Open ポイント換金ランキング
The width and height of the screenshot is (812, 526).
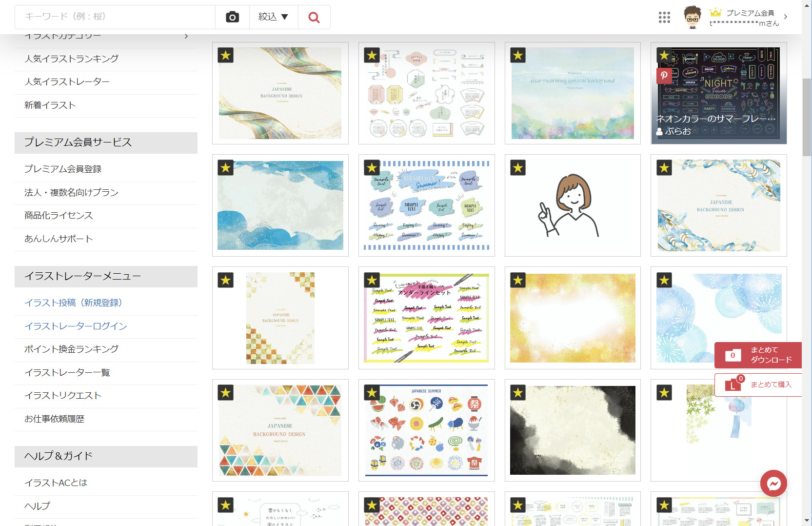[72, 349]
